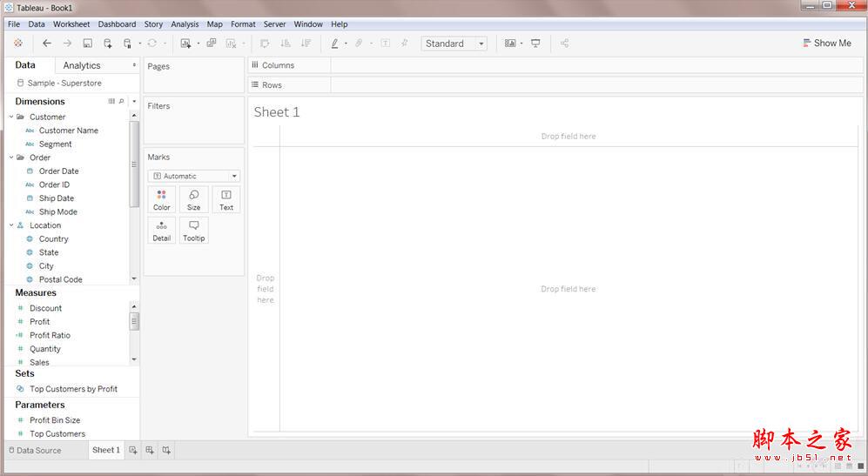The width and height of the screenshot is (868, 476).
Task: Click the Add New Data Source icon
Action: pos(108,44)
